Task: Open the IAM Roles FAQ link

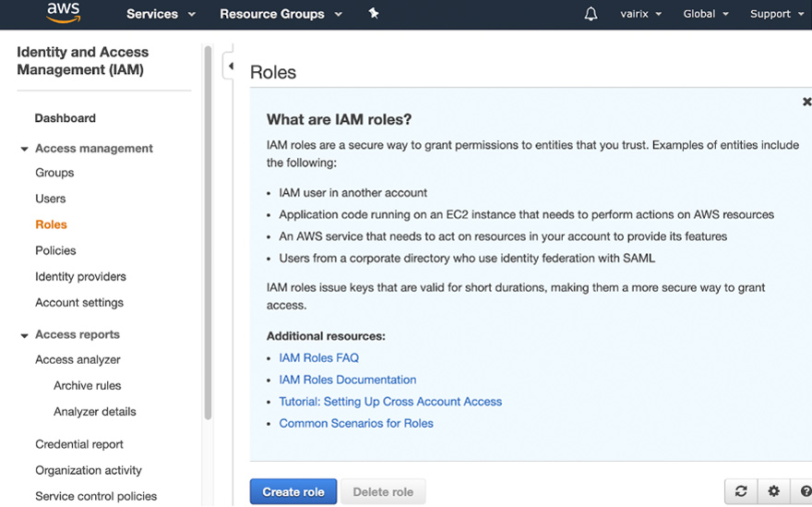Action: 318,357
